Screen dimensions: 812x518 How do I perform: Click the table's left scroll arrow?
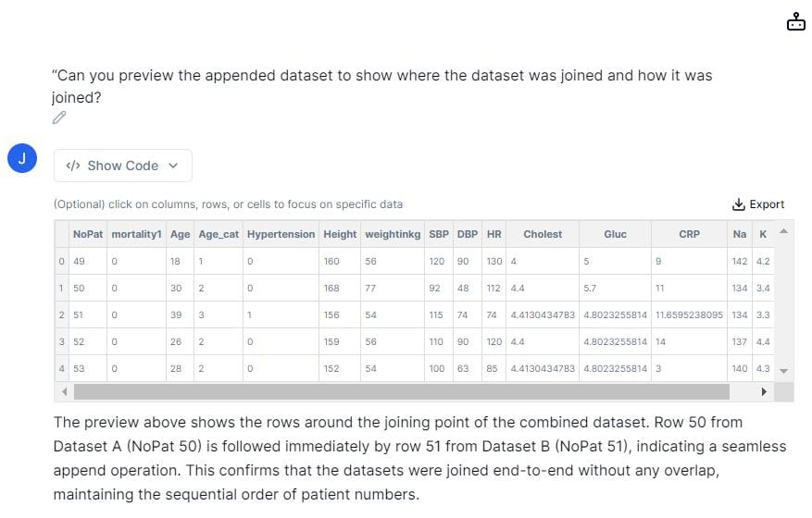(x=64, y=391)
